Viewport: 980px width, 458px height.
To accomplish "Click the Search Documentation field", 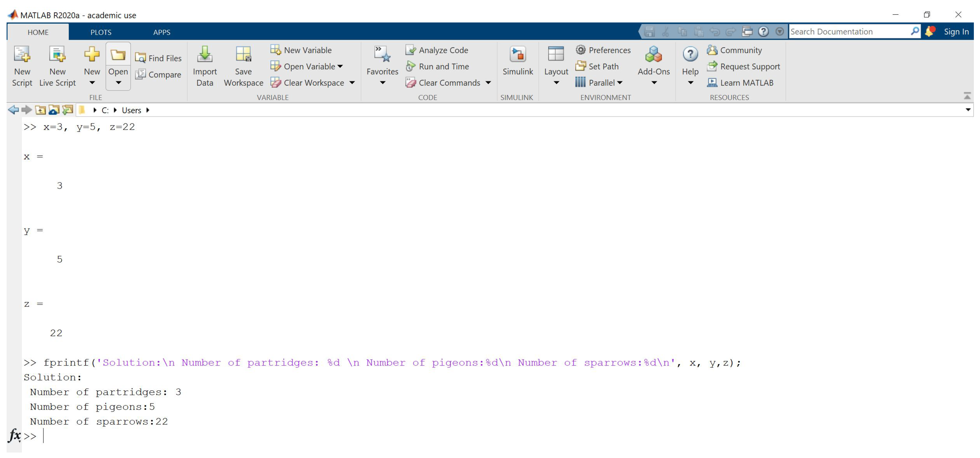I will (x=848, y=32).
